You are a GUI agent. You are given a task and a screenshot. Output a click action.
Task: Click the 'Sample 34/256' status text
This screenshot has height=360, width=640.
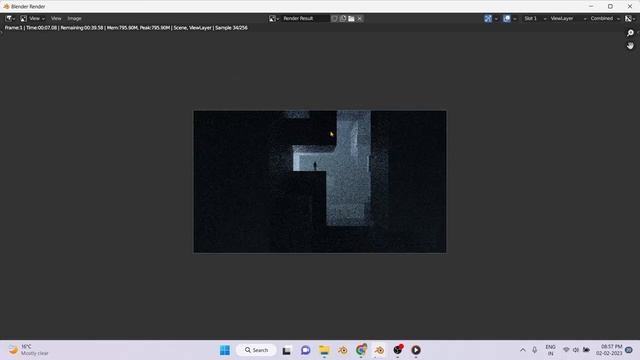click(x=231, y=28)
